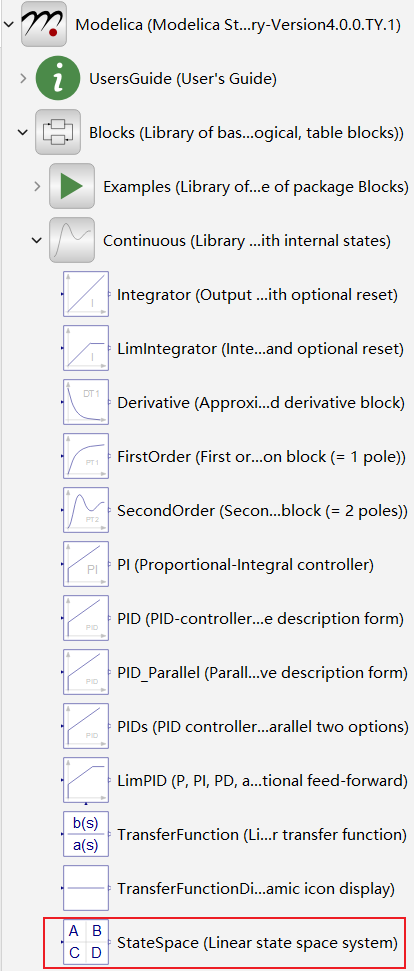
Task: Click the Derivative DT1 block icon
Action: (x=85, y=403)
